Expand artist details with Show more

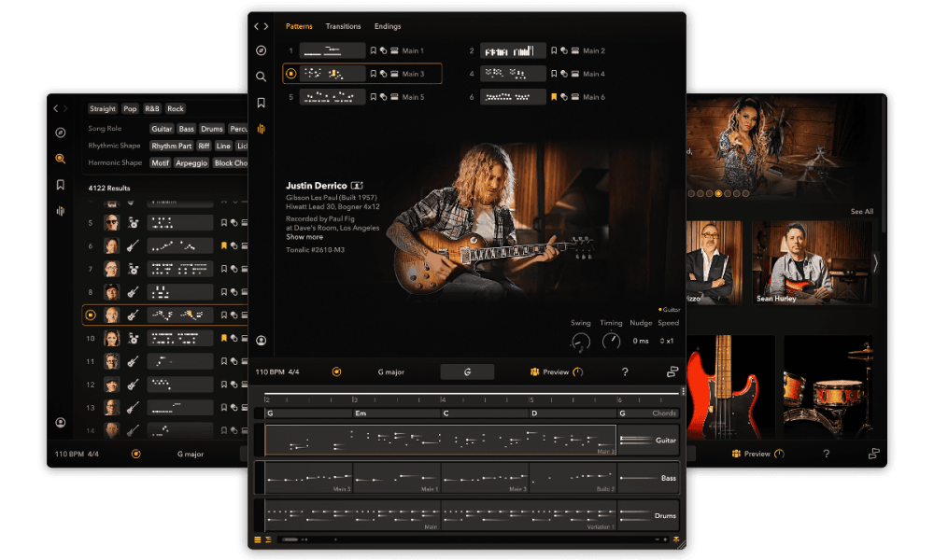(304, 237)
